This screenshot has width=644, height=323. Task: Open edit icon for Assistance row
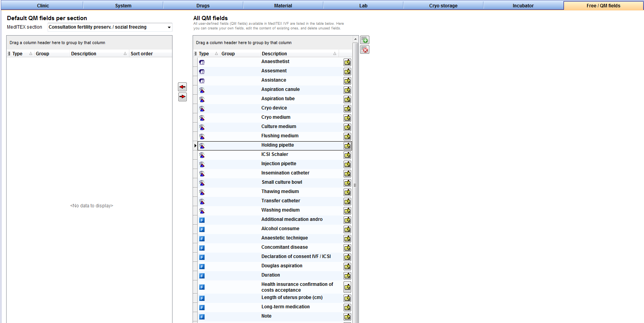point(347,81)
